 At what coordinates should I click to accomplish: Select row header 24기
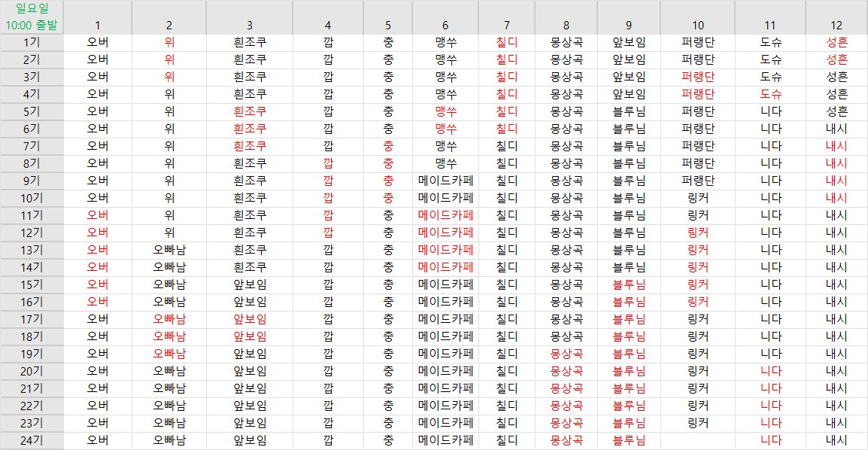(x=32, y=440)
